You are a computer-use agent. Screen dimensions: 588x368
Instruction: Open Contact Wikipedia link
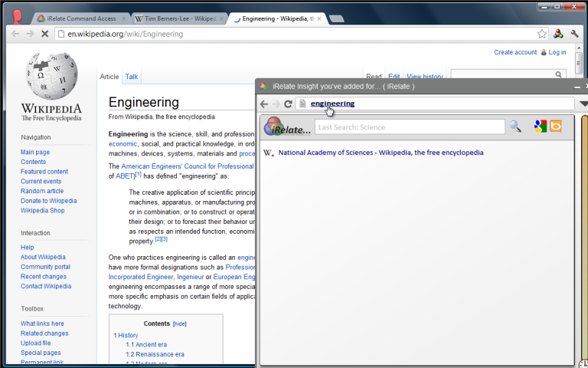click(46, 286)
